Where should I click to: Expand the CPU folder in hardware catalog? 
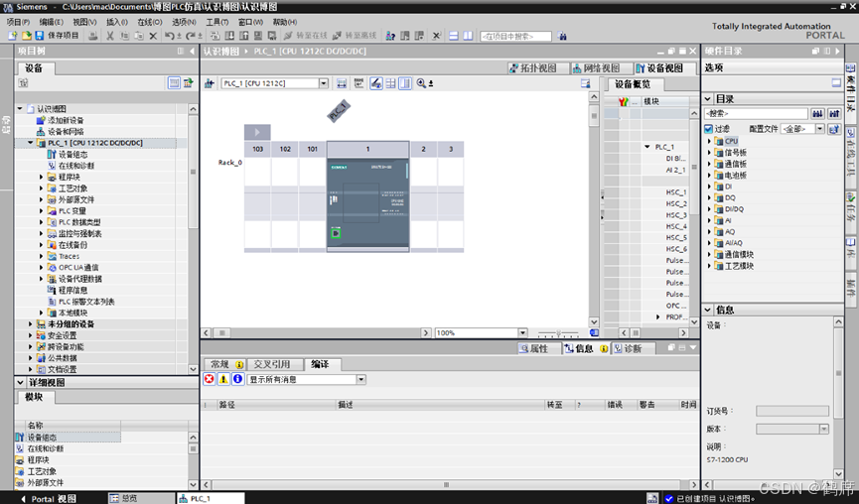coord(709,141)
